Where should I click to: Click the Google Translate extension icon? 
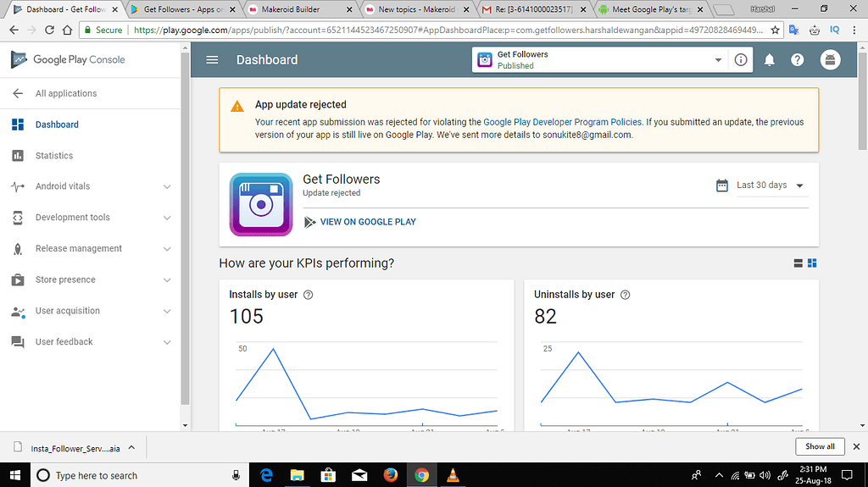[793, 30]
